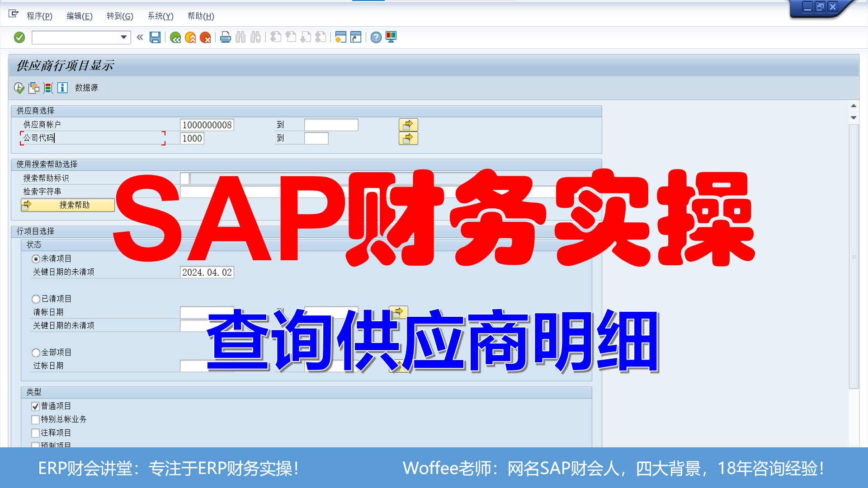
Task: Click the 检索字符串 label
Action: click(x=42, y=192)
